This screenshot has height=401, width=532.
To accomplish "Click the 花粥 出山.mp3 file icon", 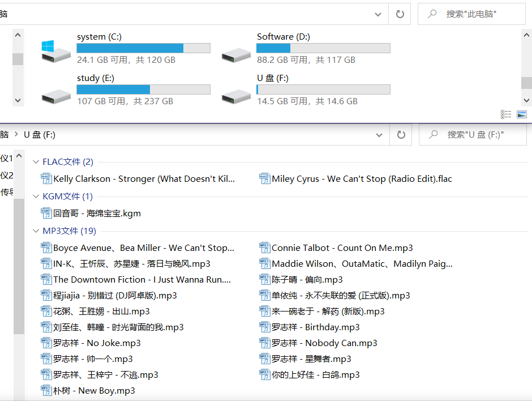I will [46, 312].
